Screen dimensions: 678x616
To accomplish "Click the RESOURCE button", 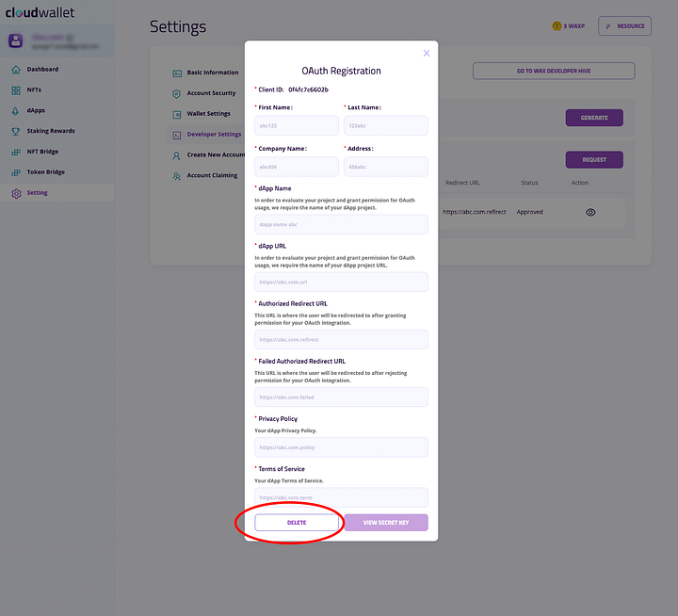I will [625, 26].
